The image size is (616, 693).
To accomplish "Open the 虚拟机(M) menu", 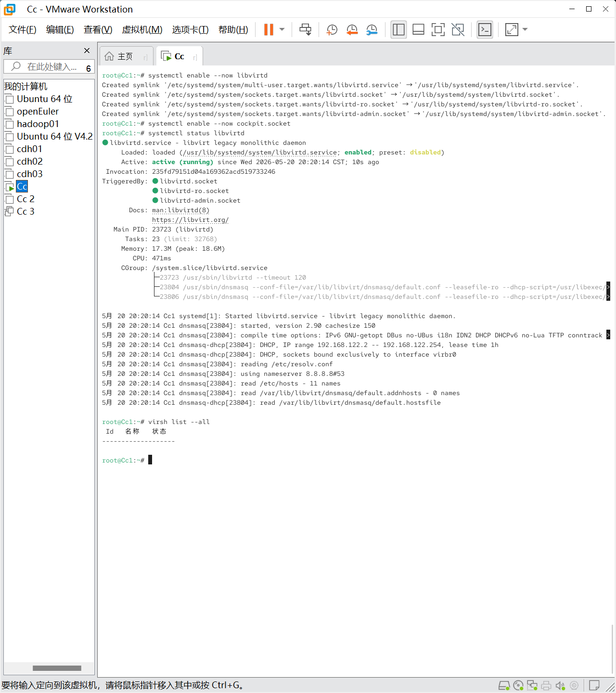I will point(142,29).
